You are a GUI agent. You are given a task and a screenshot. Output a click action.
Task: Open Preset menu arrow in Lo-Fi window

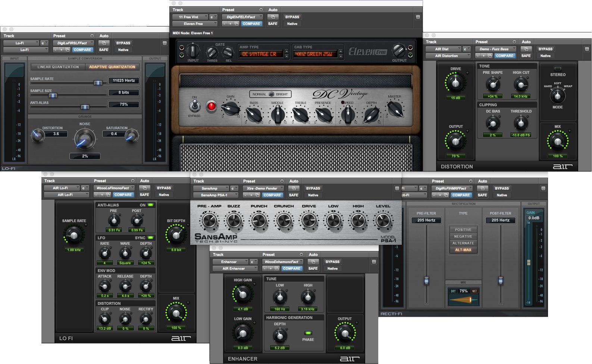(x=92, y=36)
